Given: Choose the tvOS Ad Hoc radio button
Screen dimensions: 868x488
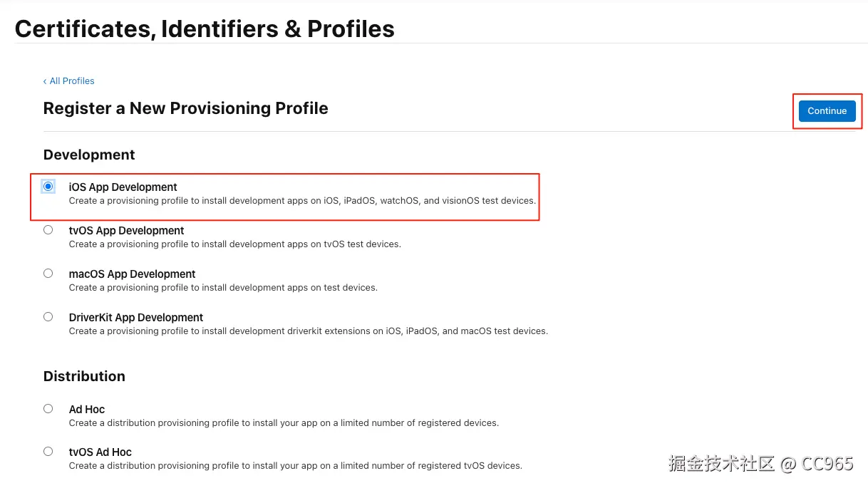Looking at the screenshot, I should coord(48,452).
